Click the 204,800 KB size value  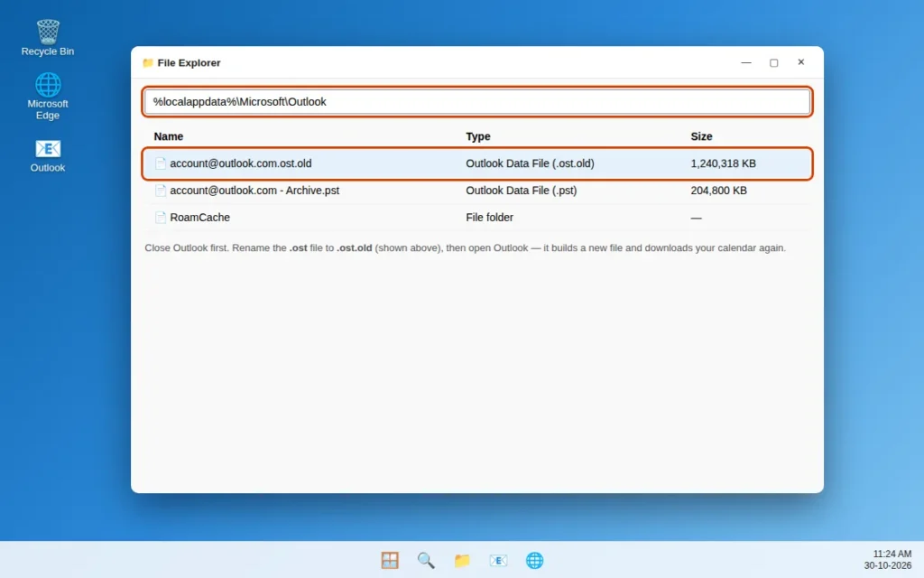pos(718,191)
